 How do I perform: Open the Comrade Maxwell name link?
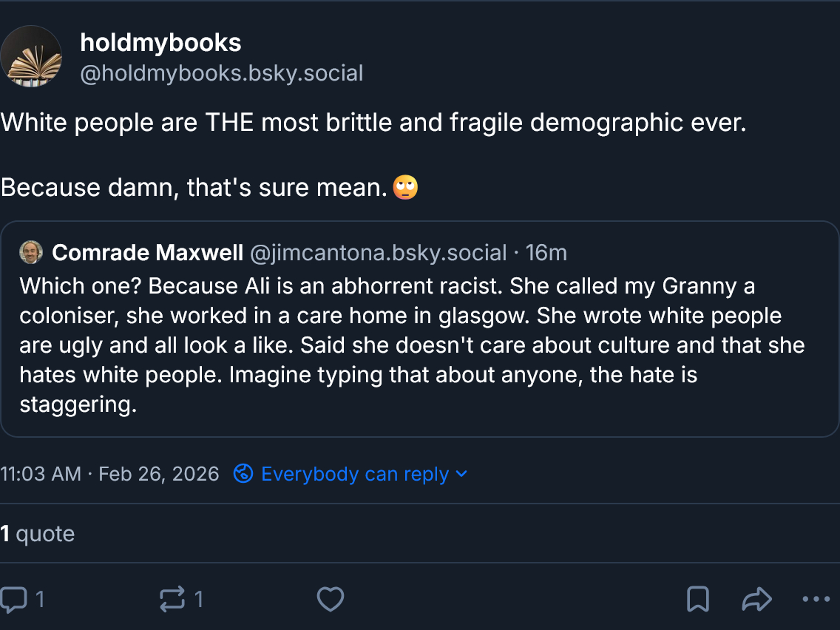click(x=148, y=253)
